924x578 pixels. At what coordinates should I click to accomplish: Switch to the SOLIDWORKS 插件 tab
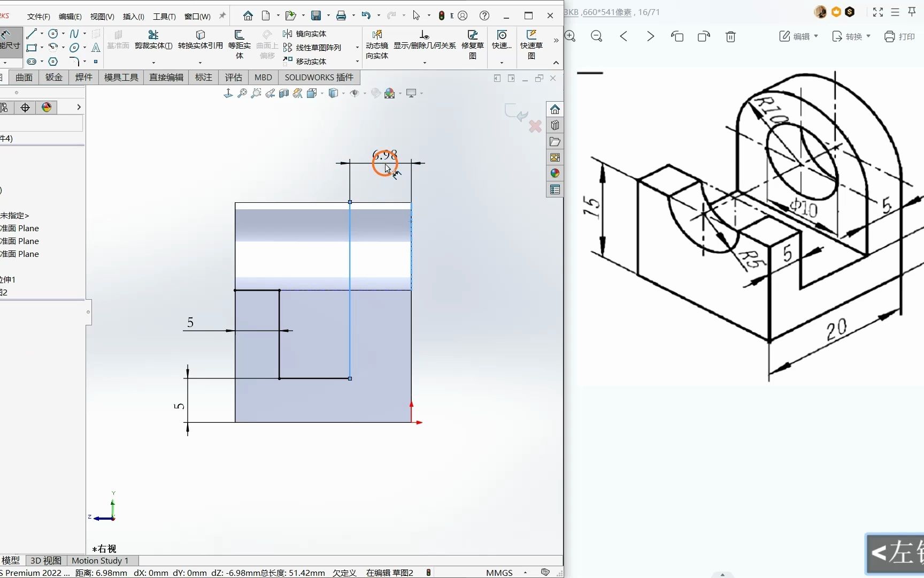[319, 77]
